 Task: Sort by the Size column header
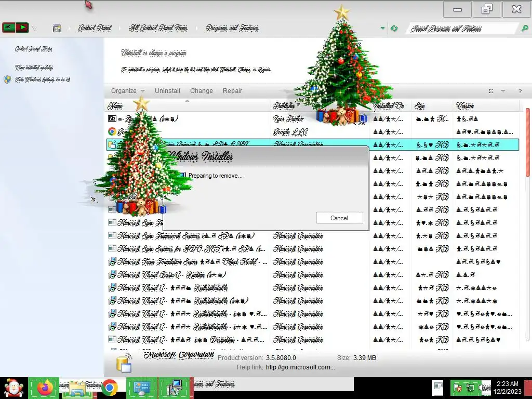pyautogui.click(x=432, y=106)
